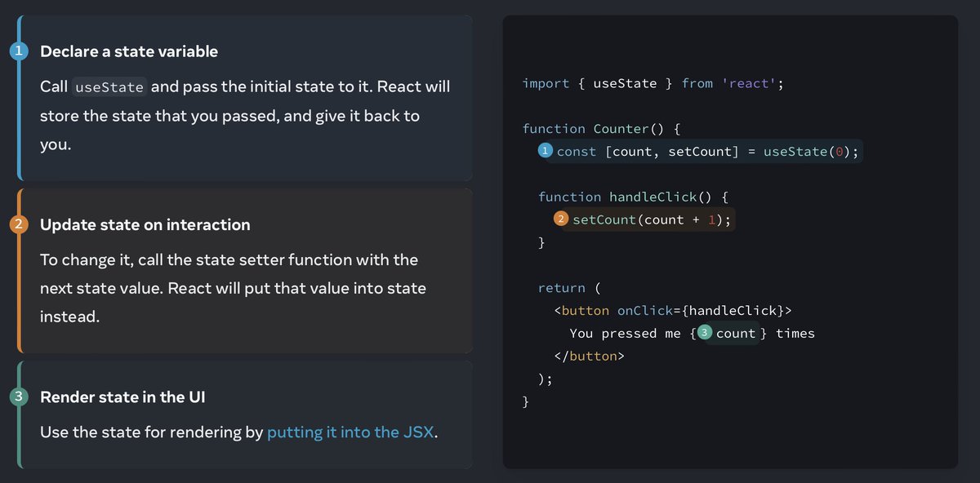
Task: Click the "function Counter() {" code line
Action: [x=601, y=129]
